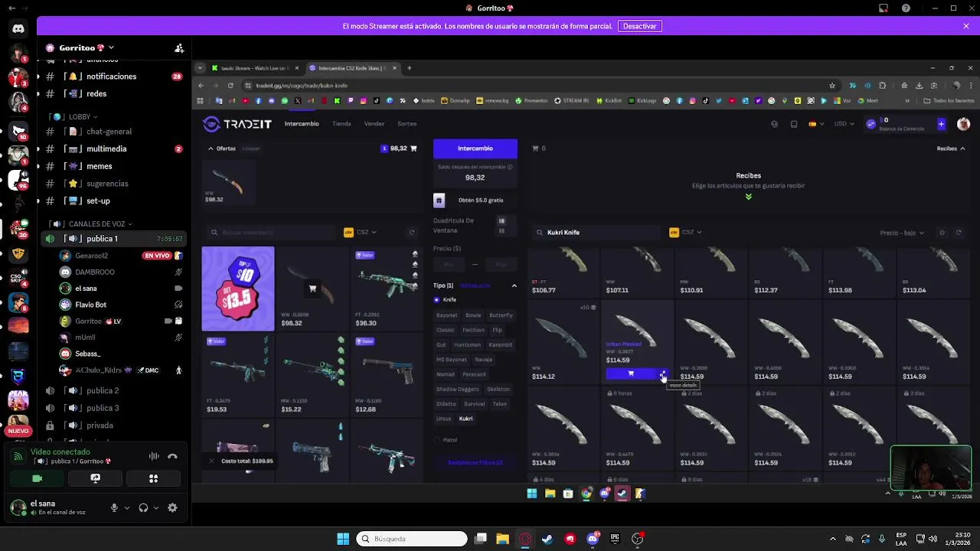This screenshot has height=551, width=980.
Task: Open the $10 get $13.5 promo
Action: coord(238,289)
